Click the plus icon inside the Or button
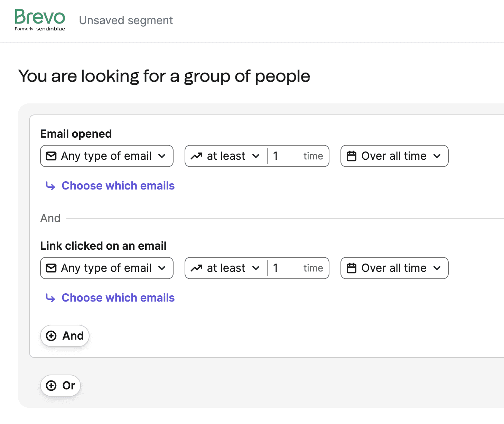The width and height of the screenshot is (504, 424). pos(52,386)
